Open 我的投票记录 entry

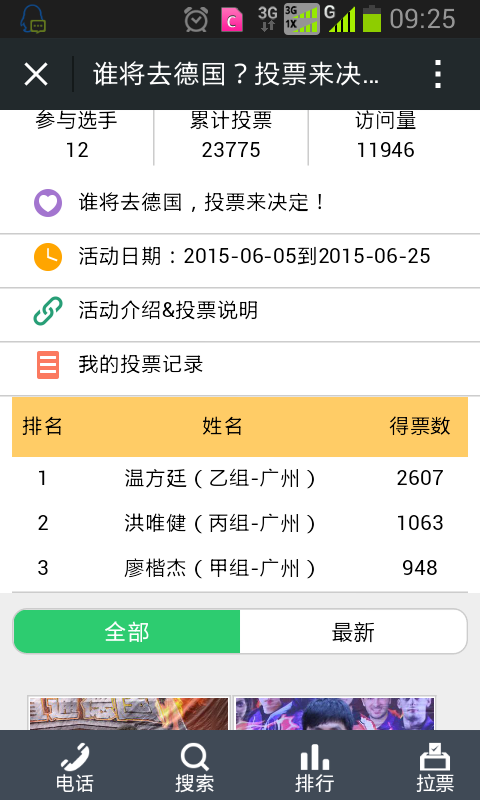(141, 365)
